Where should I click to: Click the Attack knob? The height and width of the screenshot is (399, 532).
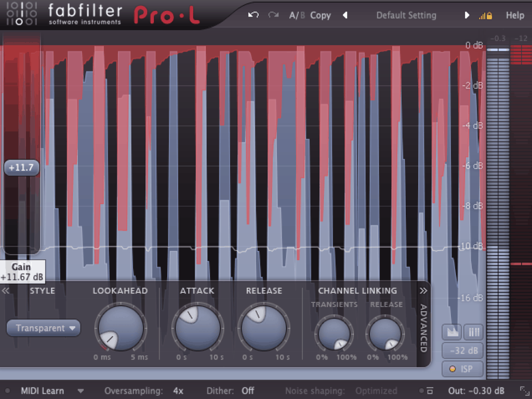(197, 328)
